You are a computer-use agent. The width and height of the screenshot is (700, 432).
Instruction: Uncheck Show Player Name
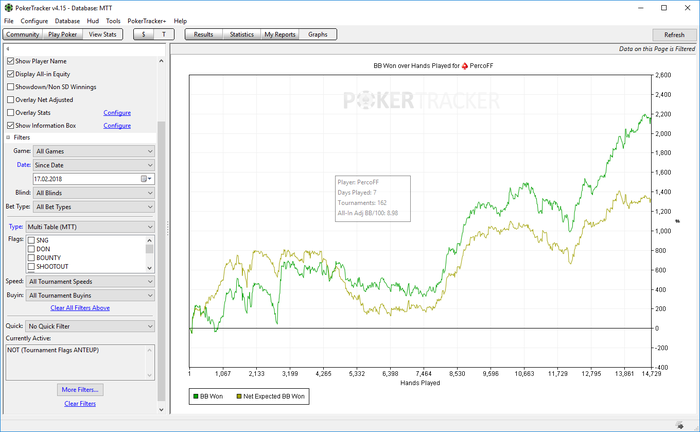tap(11, 61)
